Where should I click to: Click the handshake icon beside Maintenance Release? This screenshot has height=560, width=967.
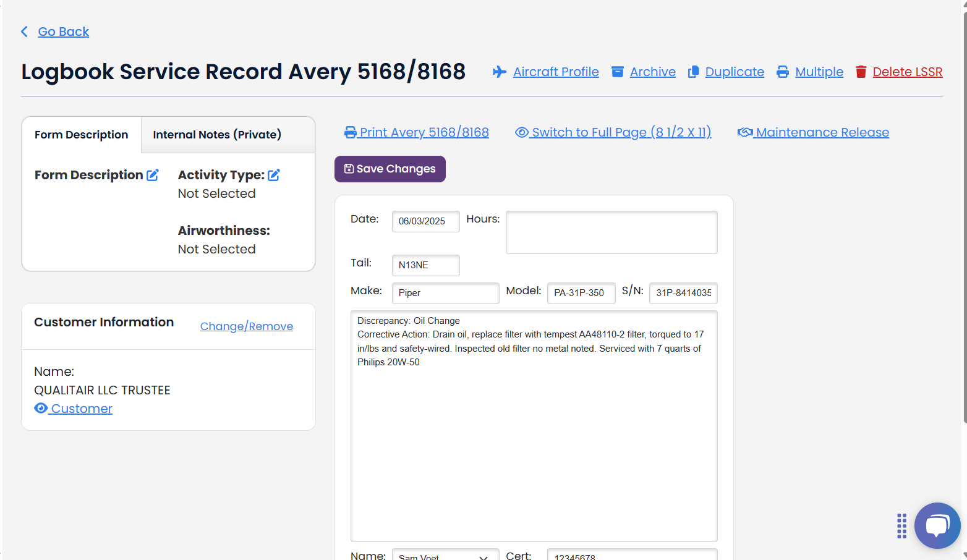tap(744, 132)
